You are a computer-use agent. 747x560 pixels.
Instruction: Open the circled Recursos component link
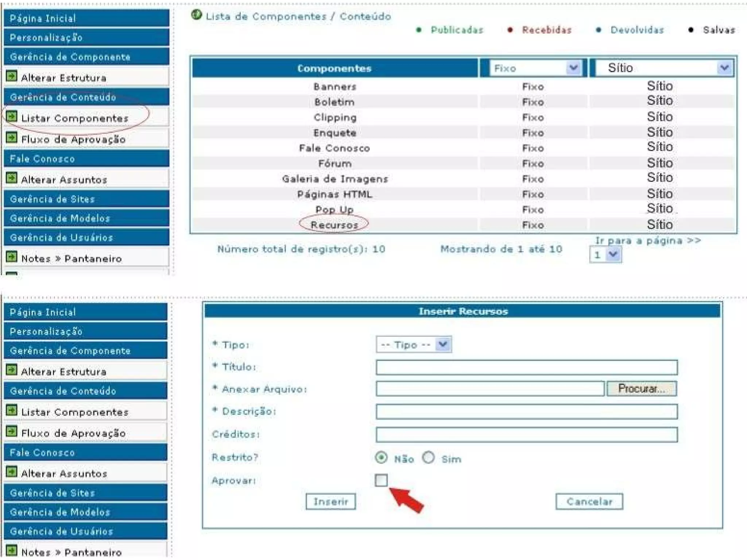[334, 225]
